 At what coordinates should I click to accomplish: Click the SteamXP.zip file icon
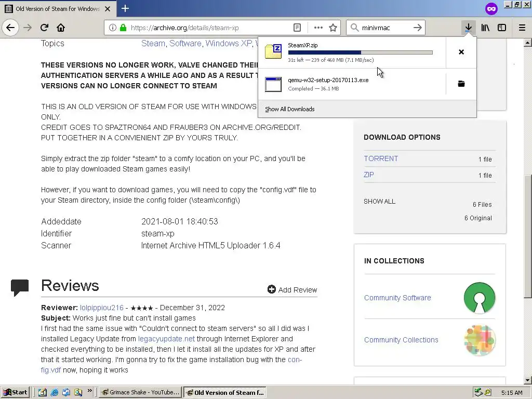[273, 51]
